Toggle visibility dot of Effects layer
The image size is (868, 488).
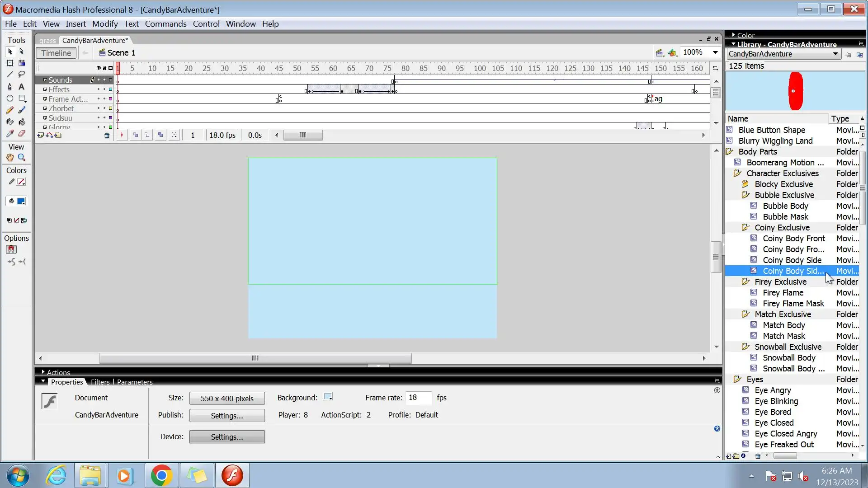click(x=99, y=89)
